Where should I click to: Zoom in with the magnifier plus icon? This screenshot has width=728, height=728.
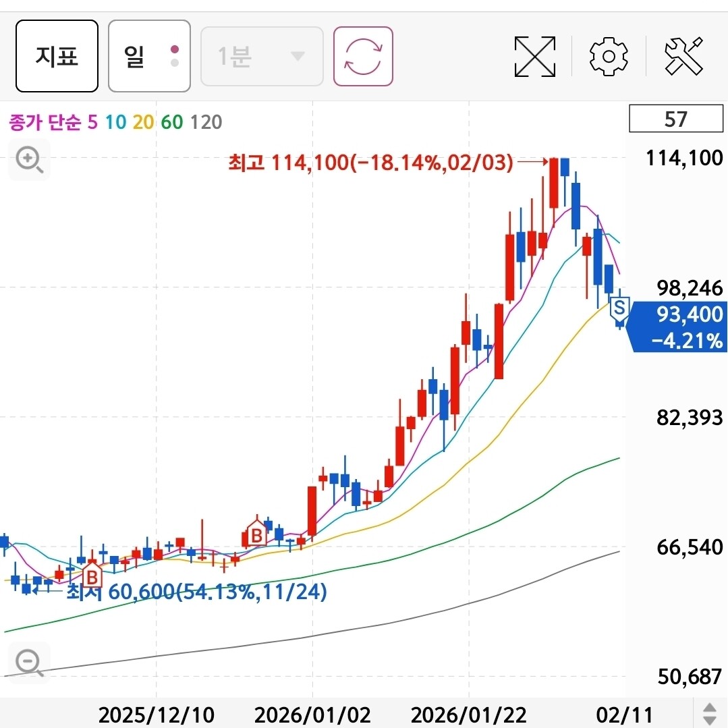pyautogui.click(x=29, y=159)
